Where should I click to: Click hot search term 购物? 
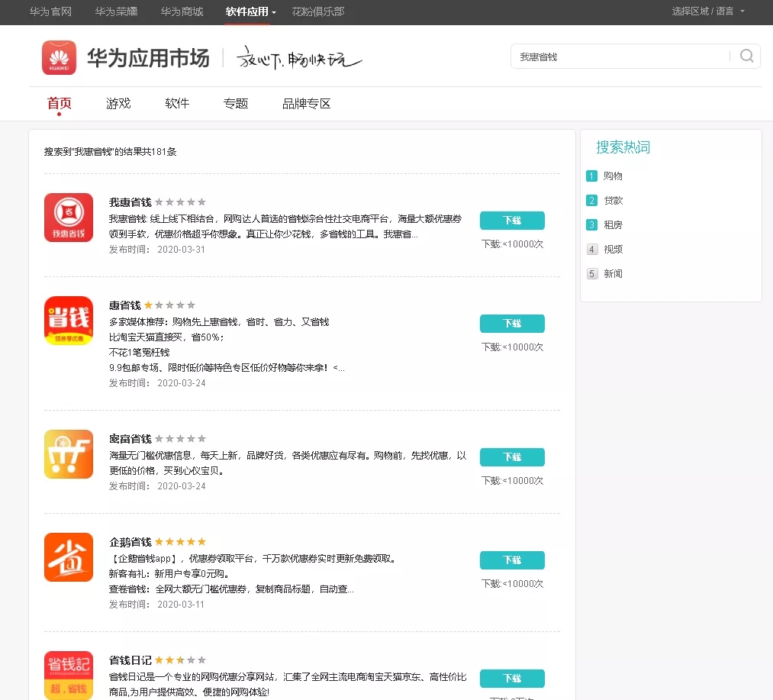click(x=613, y=176)
